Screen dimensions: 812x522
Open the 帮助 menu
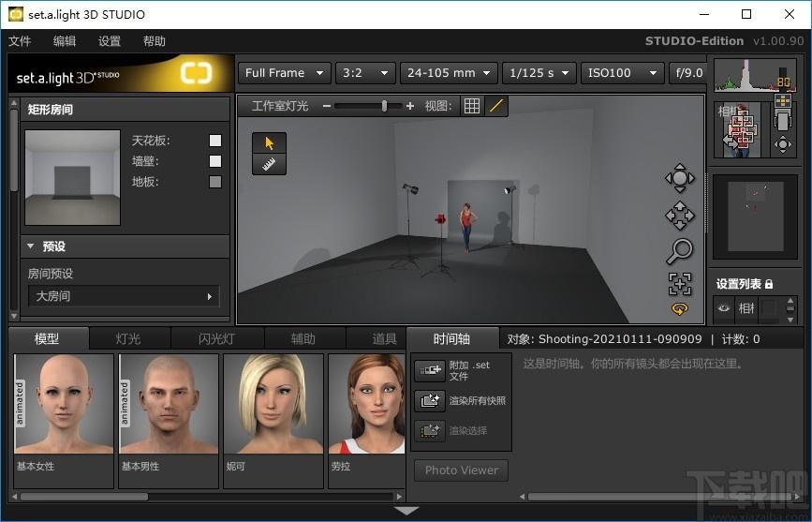(x=155, y=41)
